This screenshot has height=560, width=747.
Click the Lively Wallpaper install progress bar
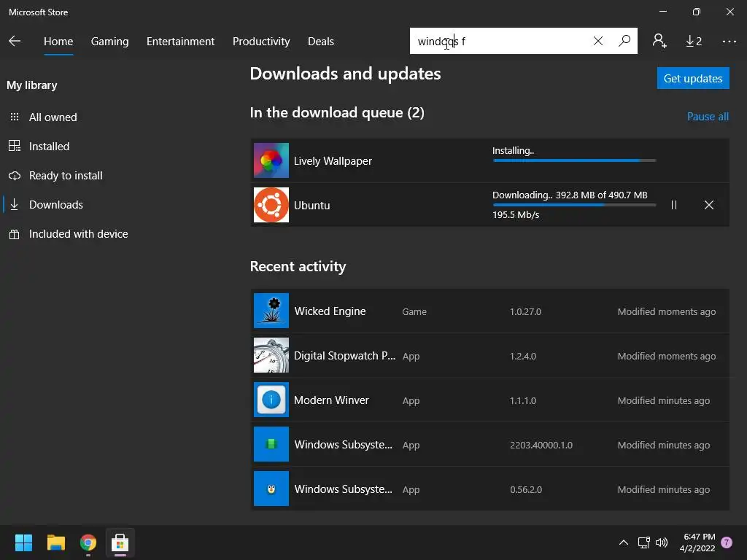click(x=575, y=160)
